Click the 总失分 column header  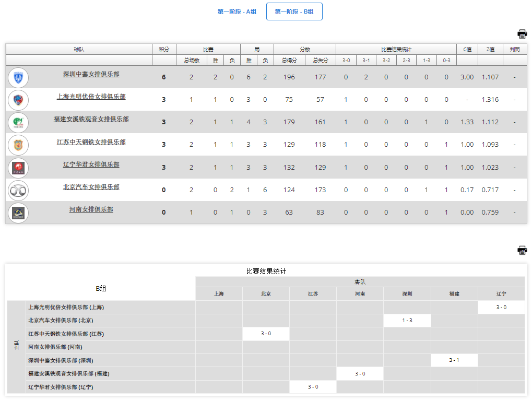pos(320,60)
